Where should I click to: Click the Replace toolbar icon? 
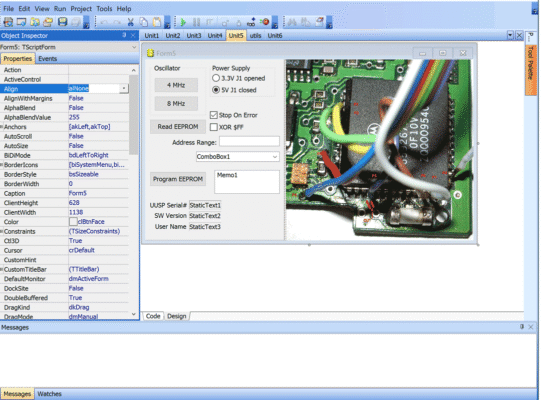click(306, 22)
